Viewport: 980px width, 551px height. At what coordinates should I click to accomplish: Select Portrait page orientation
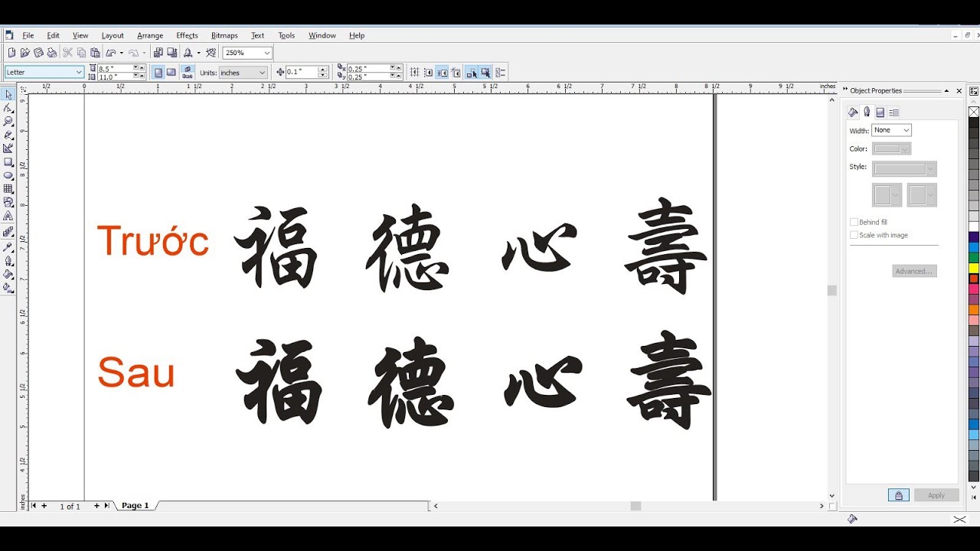[158, 73]
